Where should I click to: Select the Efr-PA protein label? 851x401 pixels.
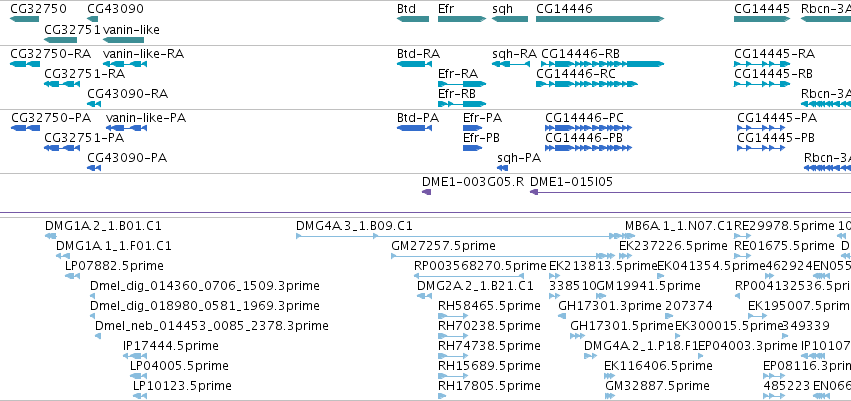[x=482, y=118]
